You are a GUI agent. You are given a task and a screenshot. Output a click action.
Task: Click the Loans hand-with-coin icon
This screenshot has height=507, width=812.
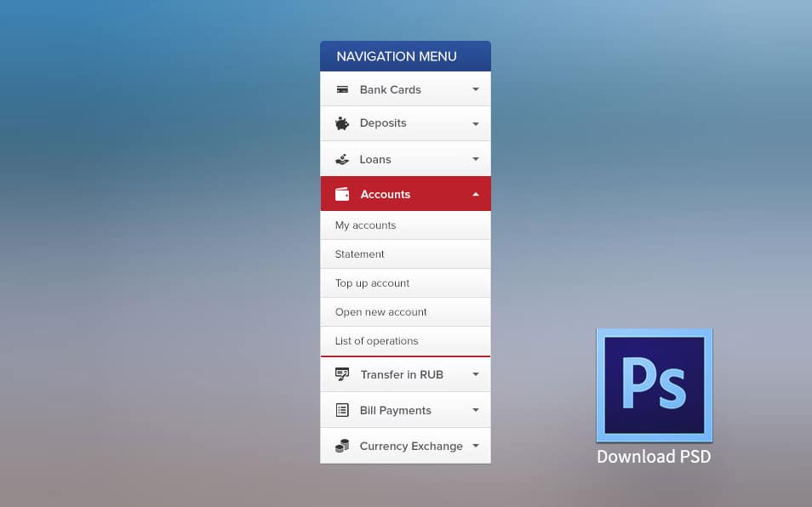(x=343, y=158)
